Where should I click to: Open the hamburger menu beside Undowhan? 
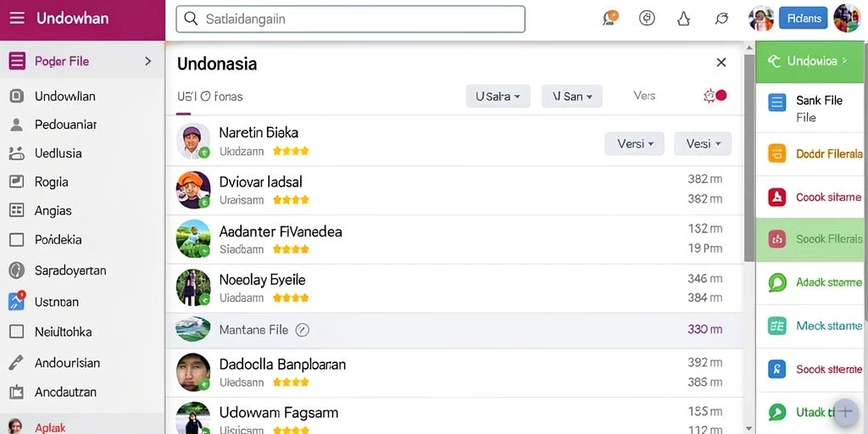pos(17,19)
